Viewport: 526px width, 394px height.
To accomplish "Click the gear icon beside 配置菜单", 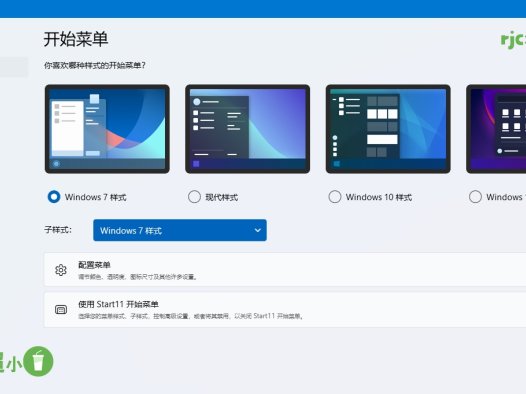I will click(x=61, y=270).
